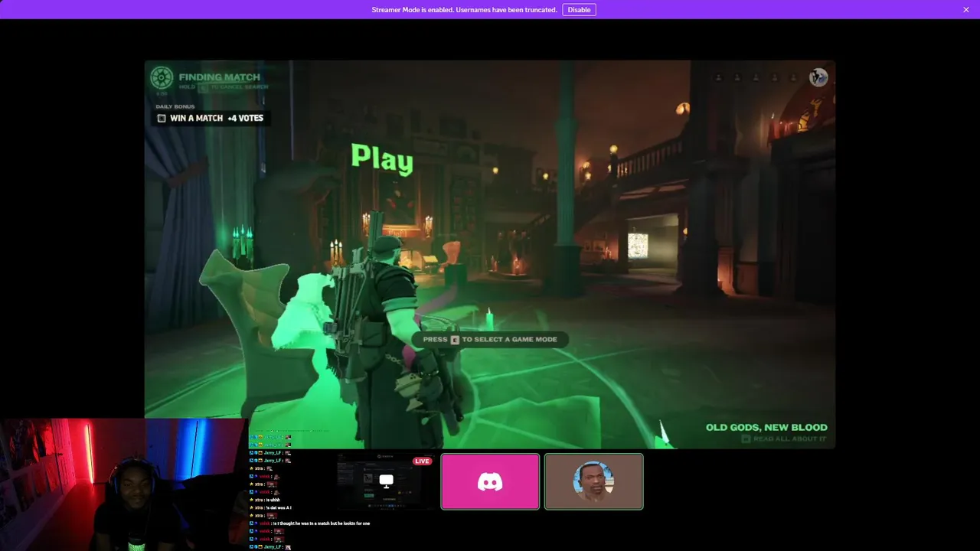Select the pink Discord logo participant tile
980x551 pixels.
click(490, 481)
